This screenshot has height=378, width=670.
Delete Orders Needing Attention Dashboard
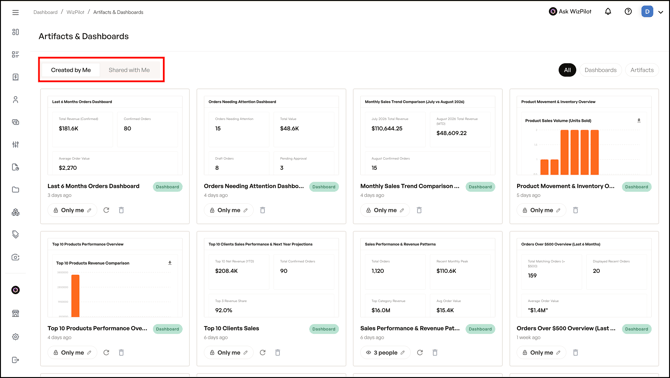point(262,210)
